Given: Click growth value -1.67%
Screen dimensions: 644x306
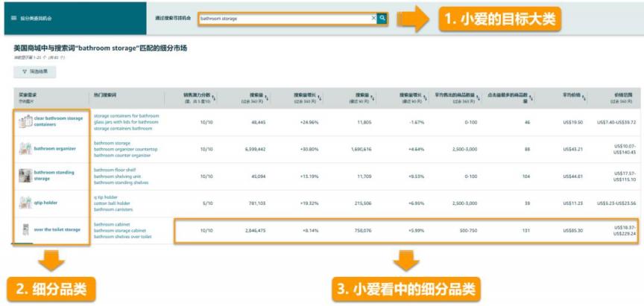Looking at the screenshot, I should click(x=416, y=122).
